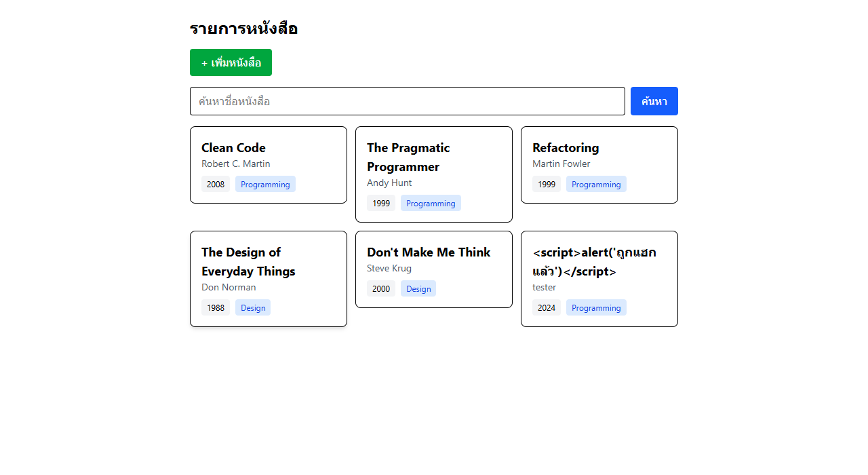Click 1999 badge on Refactoring card
Viewport: 868px width, 475px height.
click(547, 184)
